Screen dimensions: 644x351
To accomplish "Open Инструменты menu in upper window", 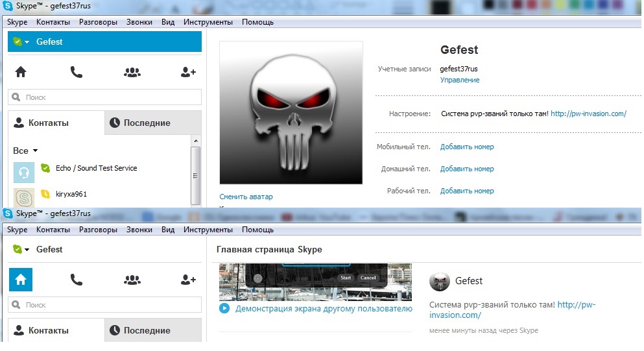I will pos(208,22).
